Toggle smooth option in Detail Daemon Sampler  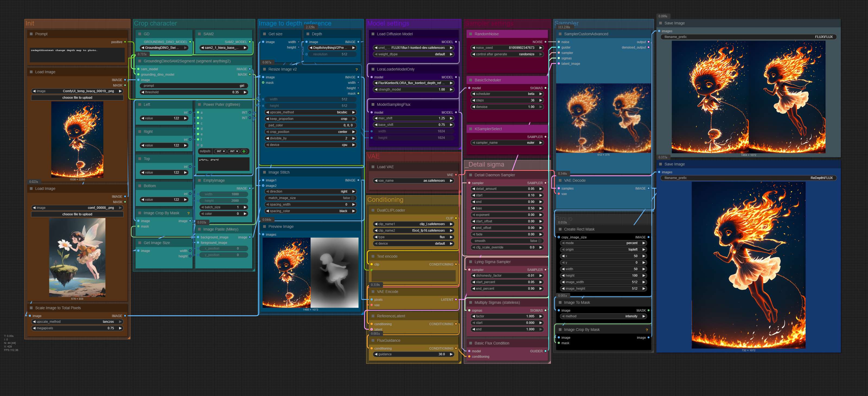[x=540, y=241]
